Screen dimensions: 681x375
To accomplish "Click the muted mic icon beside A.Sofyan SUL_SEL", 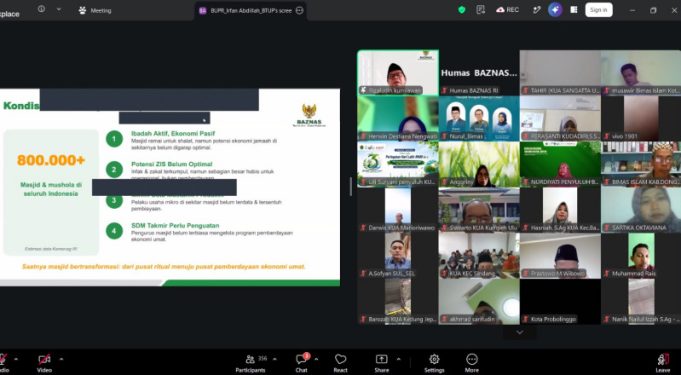I will pyautogui.click(x=363, y=274).
